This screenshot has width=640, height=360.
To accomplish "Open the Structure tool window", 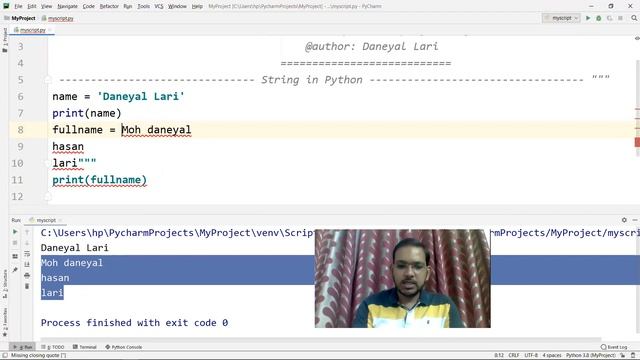I will 5,284.
